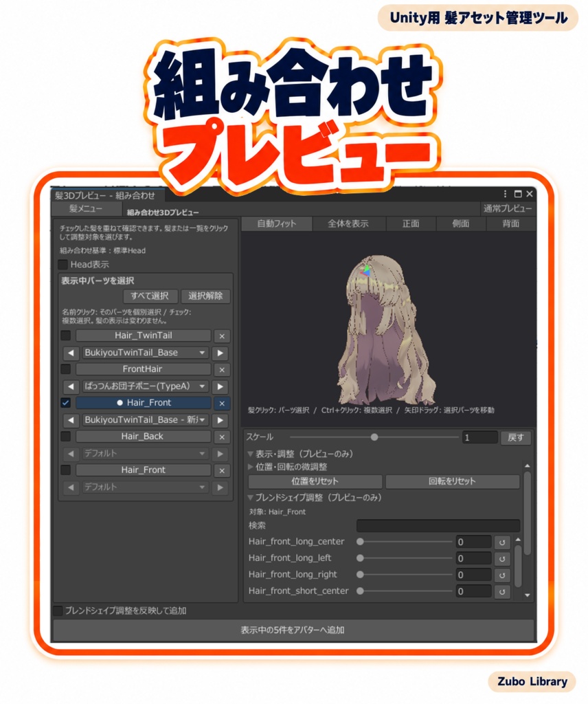
Task: Check the bottom unselected Hair_Front checkbox
Action: [x=65, y=470]
